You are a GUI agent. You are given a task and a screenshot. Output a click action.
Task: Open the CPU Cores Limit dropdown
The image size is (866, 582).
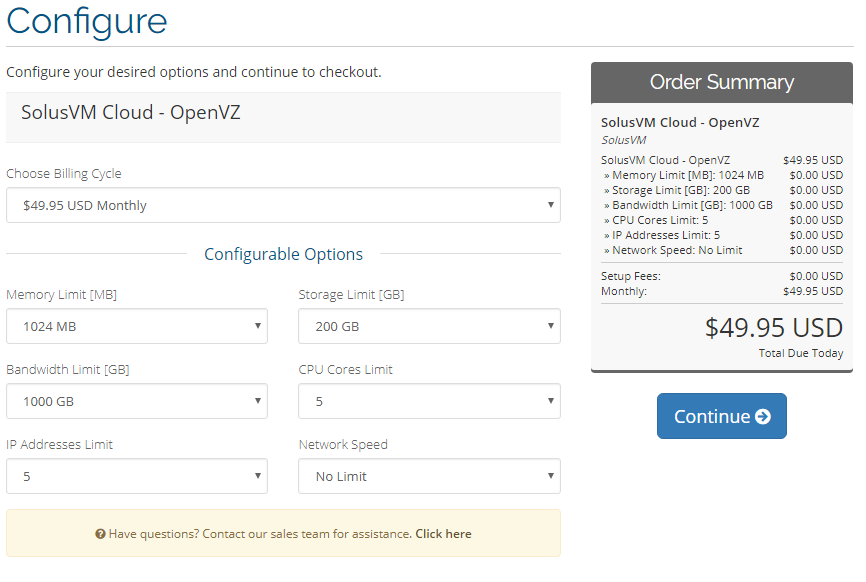click(429, 401)
